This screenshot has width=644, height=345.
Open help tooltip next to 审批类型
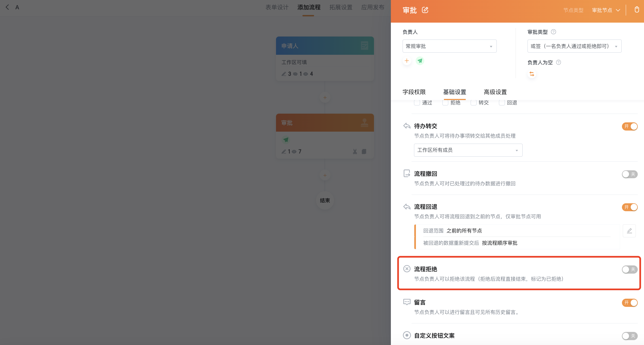coord(553,32)
